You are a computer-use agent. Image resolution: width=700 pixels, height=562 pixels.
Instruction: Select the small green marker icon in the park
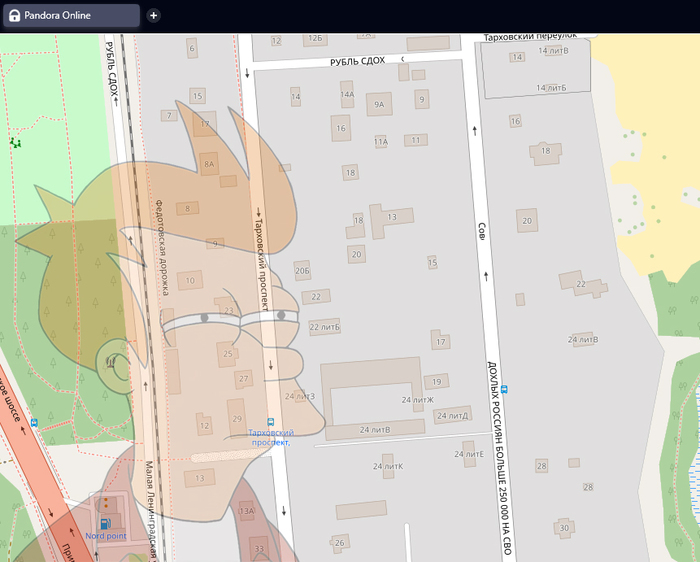15,143
